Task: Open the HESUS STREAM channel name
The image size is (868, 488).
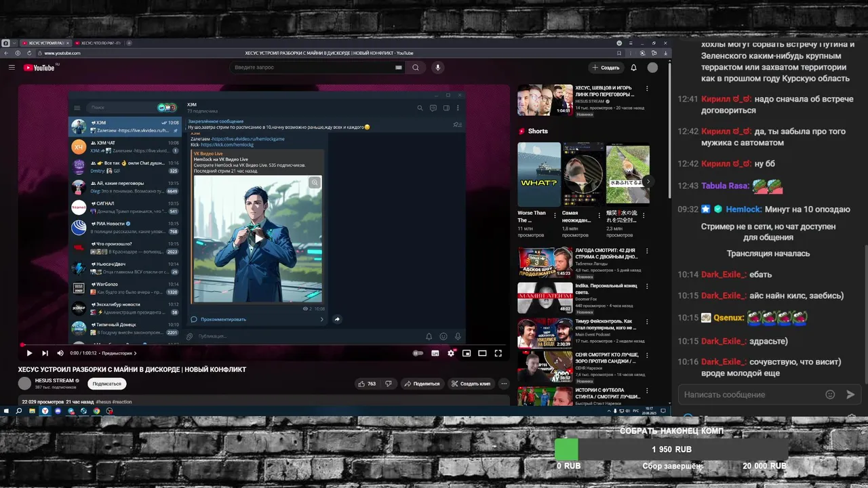Action: coord(54,380)
